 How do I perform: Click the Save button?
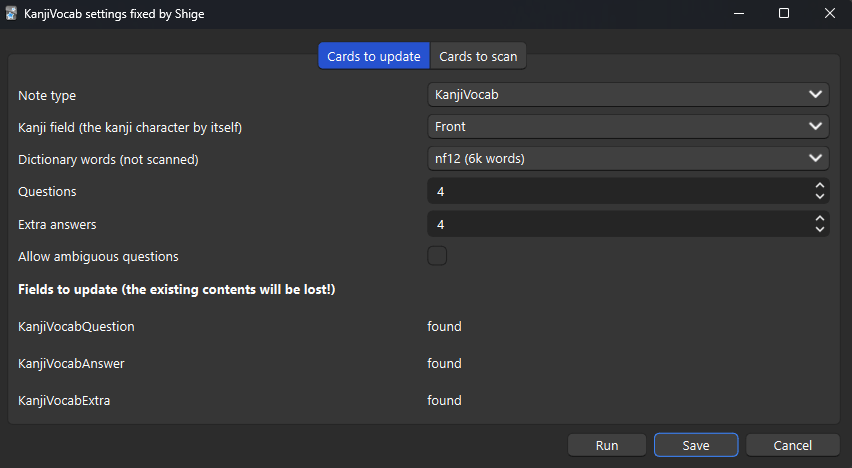coord(696,445)
